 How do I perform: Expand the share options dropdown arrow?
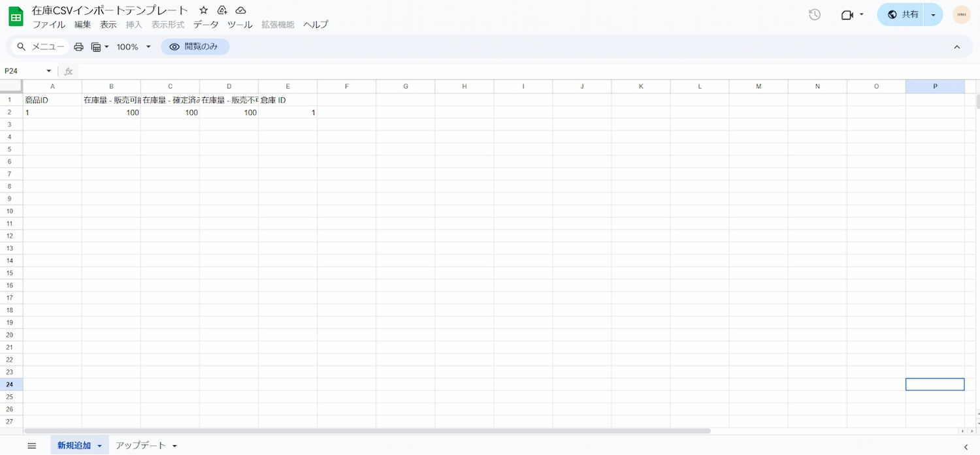933,14
